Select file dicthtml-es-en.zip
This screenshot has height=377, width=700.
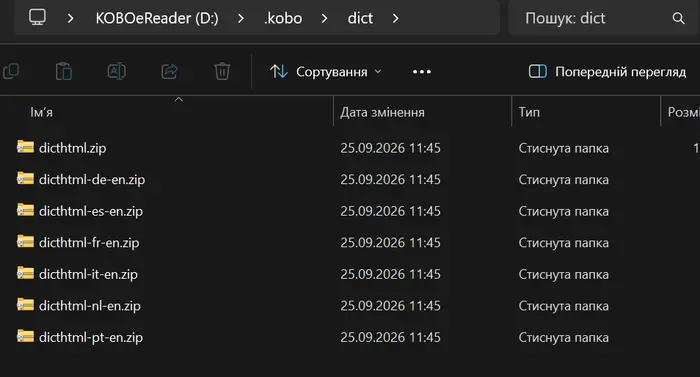(x=91, y=211)
